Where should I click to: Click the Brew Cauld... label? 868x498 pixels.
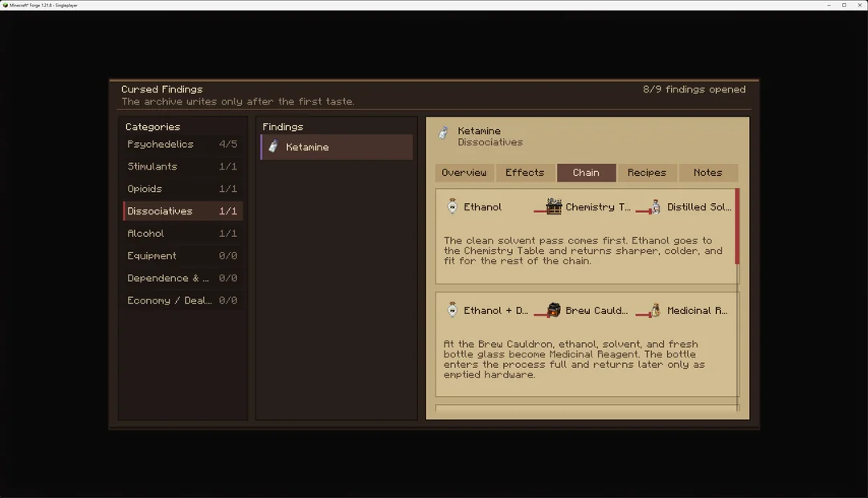tap(596, 310)
